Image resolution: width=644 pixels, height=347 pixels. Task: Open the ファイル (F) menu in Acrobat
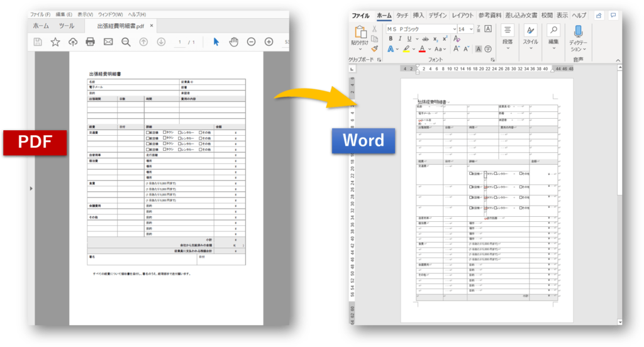point(40,14)
